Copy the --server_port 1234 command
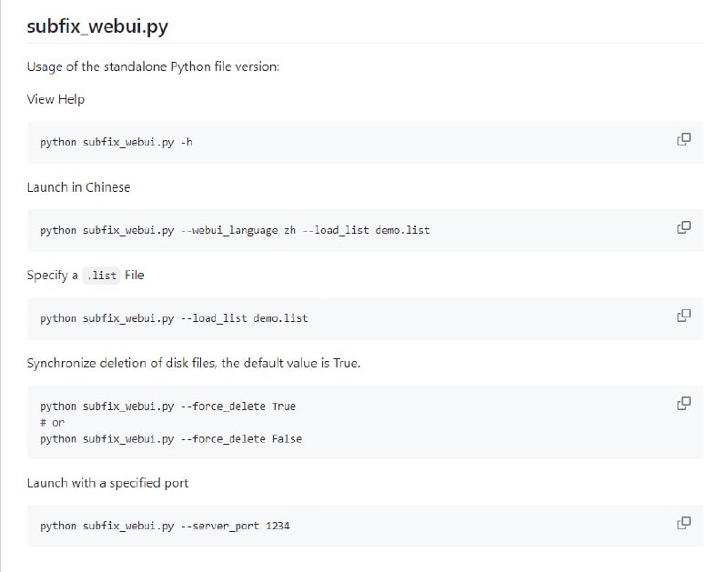 click(683, 523)
